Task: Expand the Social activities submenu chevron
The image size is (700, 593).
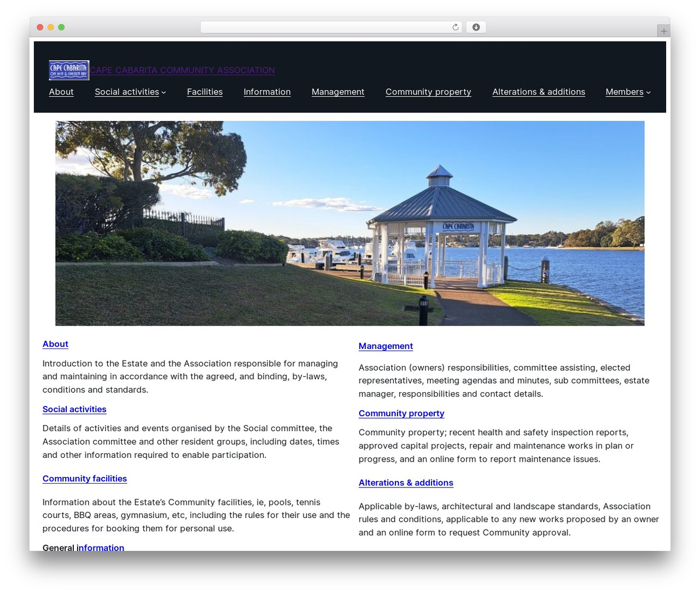Action: click(x=164, y=92)
